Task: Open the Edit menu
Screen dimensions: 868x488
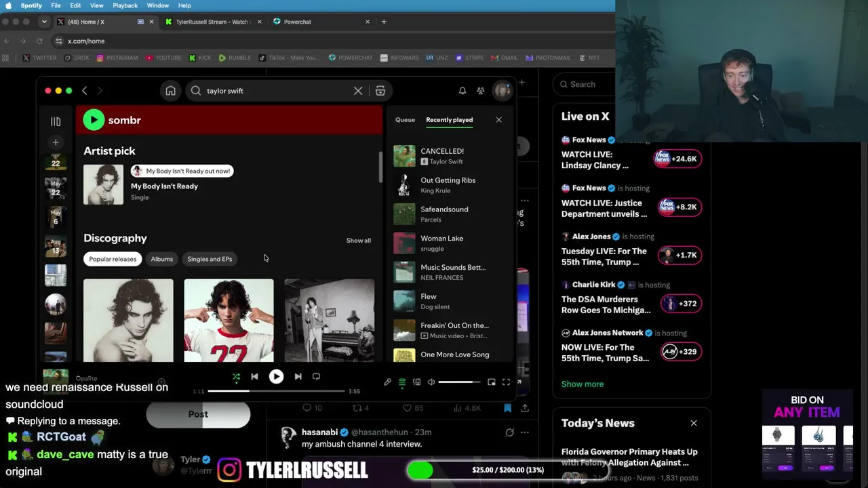Action: coord(75,5)
